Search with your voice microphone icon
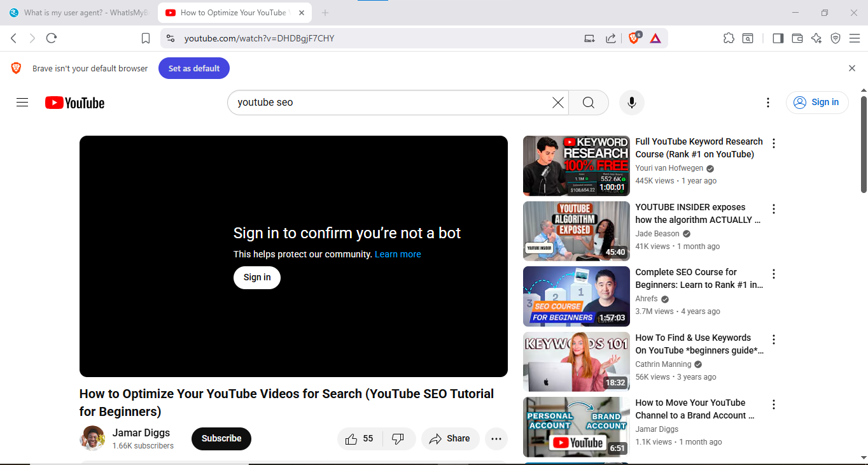This screenshot has width=868, height=465. click(632, 103)
